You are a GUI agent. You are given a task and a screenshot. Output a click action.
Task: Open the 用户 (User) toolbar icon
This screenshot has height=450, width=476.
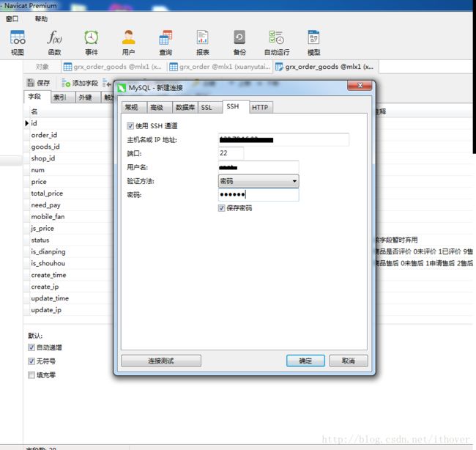[x=128, y=43]
